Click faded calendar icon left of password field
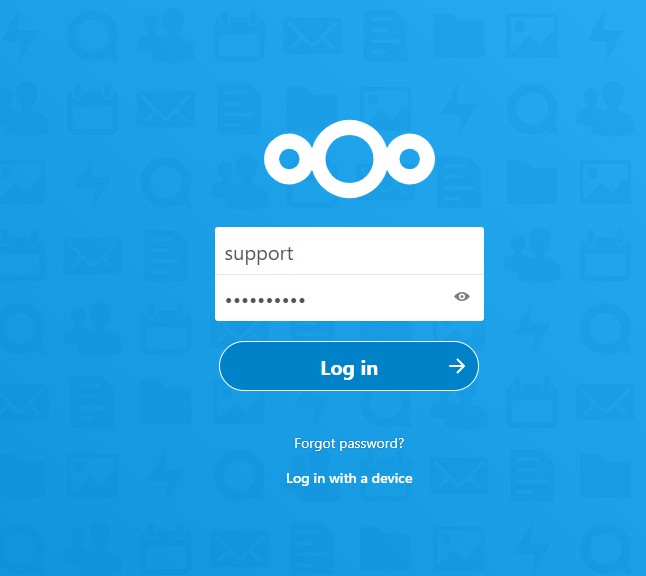Screen dimensions: 646x576 pos(166,329)
